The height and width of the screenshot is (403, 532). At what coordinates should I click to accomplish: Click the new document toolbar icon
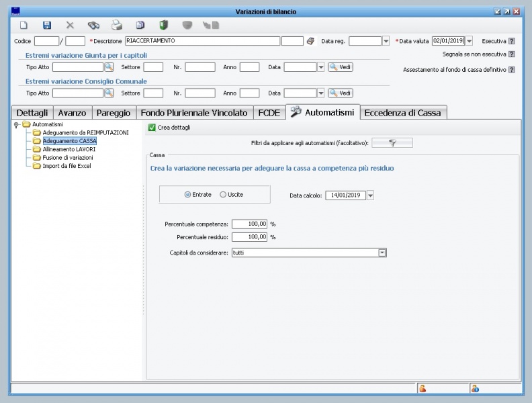pos(24,26)
